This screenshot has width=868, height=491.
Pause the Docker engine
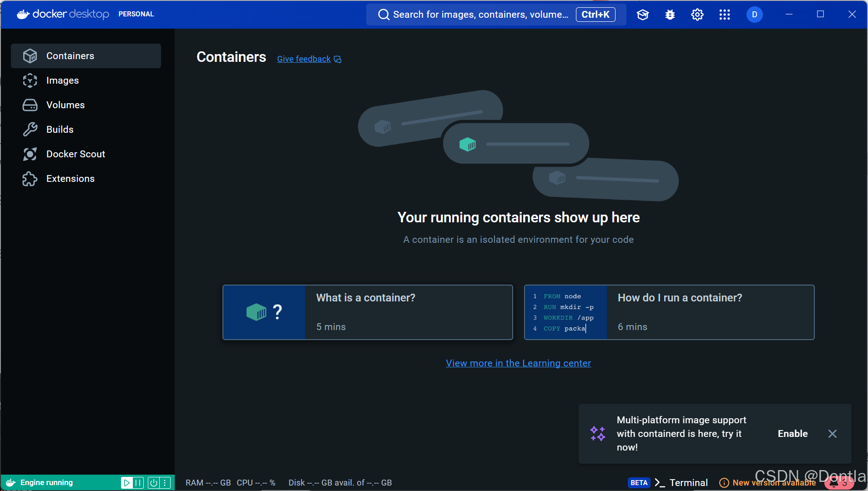pos(138,483)
